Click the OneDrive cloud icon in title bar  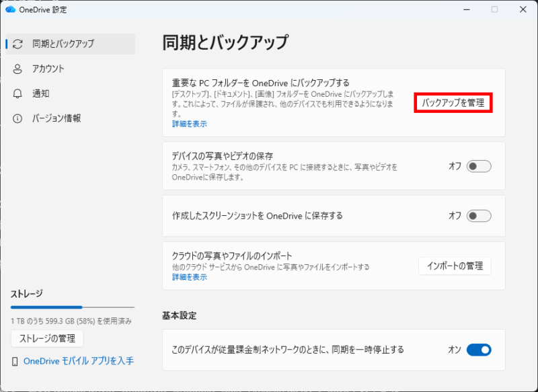point(10,9)
